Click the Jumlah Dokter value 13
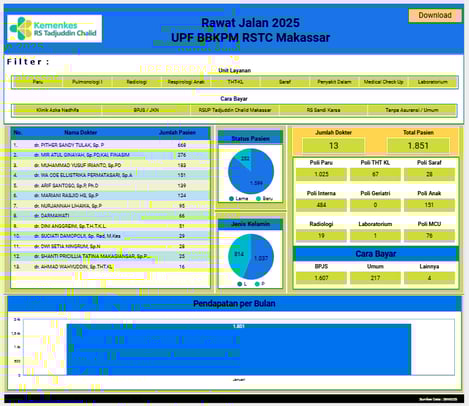Screen dimensions: 469x406 (x=333, y=146)
